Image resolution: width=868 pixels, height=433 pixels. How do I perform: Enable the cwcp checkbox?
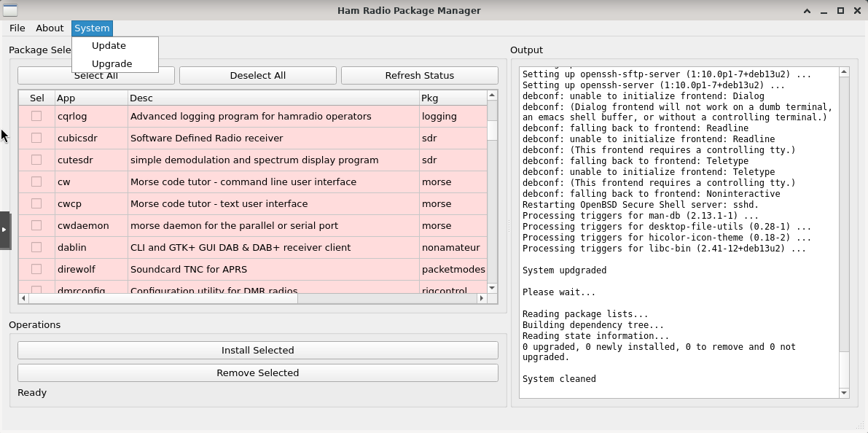pyautogui.click(x=36, y=204)
